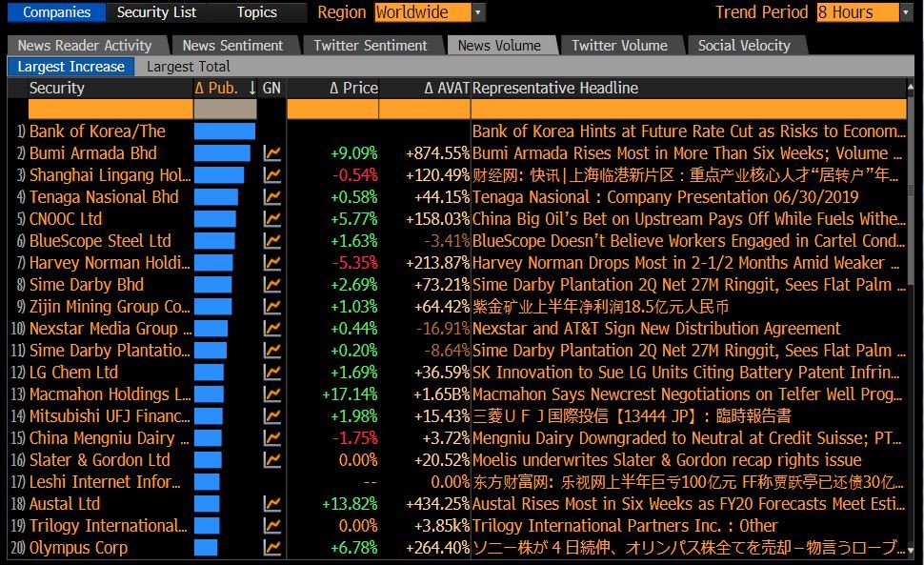Open the News Reader Activity tab
The image size is (924, 565).
85,46
